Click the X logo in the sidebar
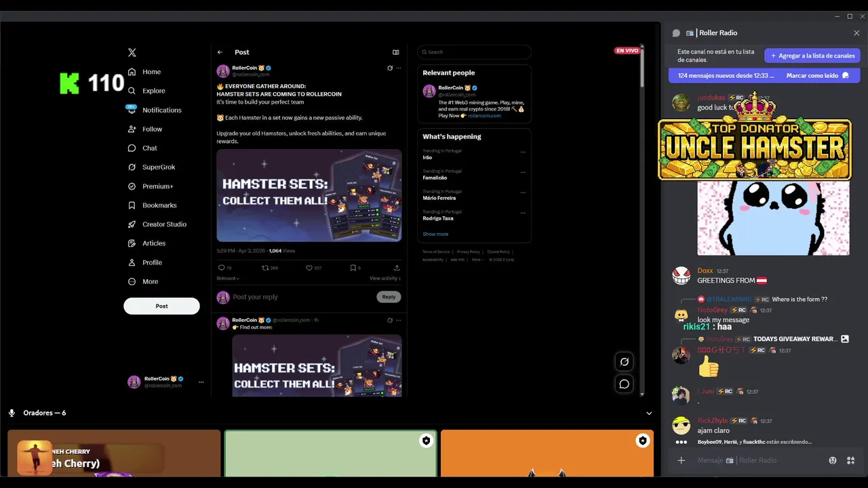Viewport: 868px width, 488px height. [132, 52]
